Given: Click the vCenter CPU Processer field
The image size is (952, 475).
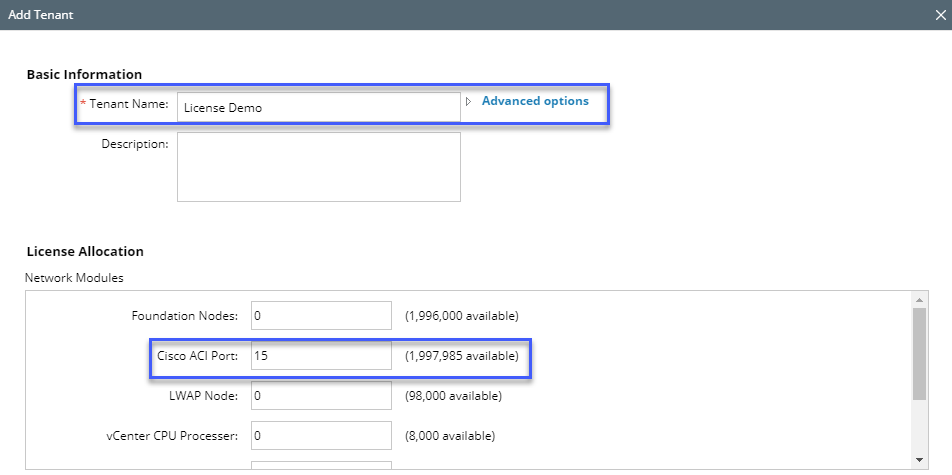Looking at the screenshot, I should pos(321,436).
